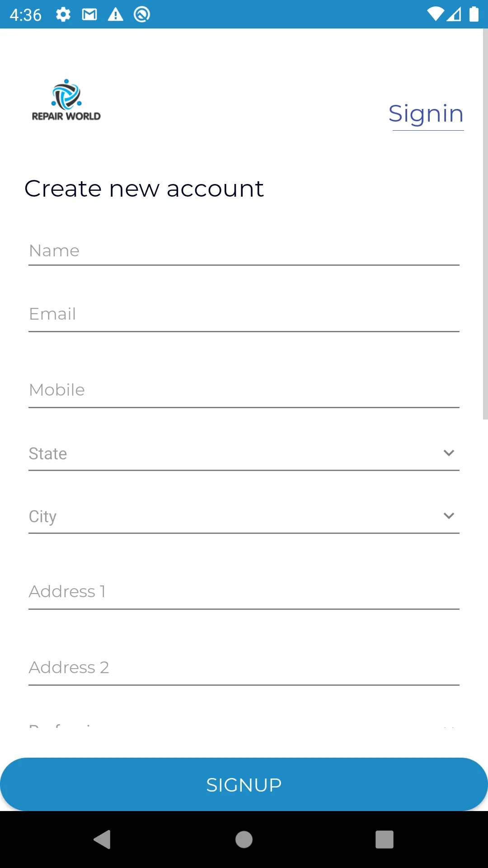Viewport: 488px width, 868px height.
Task: Click the vertical scrollbar on right edge
Action: (485, 226)
